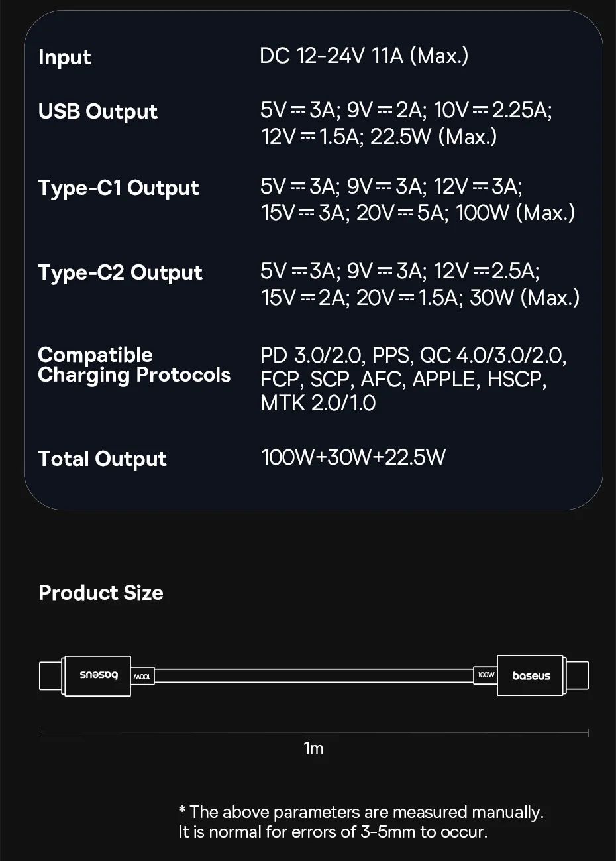Click the 30W (Max.) Type-C2 value
This screenshot has width=616, height=861.
(524, 298)
